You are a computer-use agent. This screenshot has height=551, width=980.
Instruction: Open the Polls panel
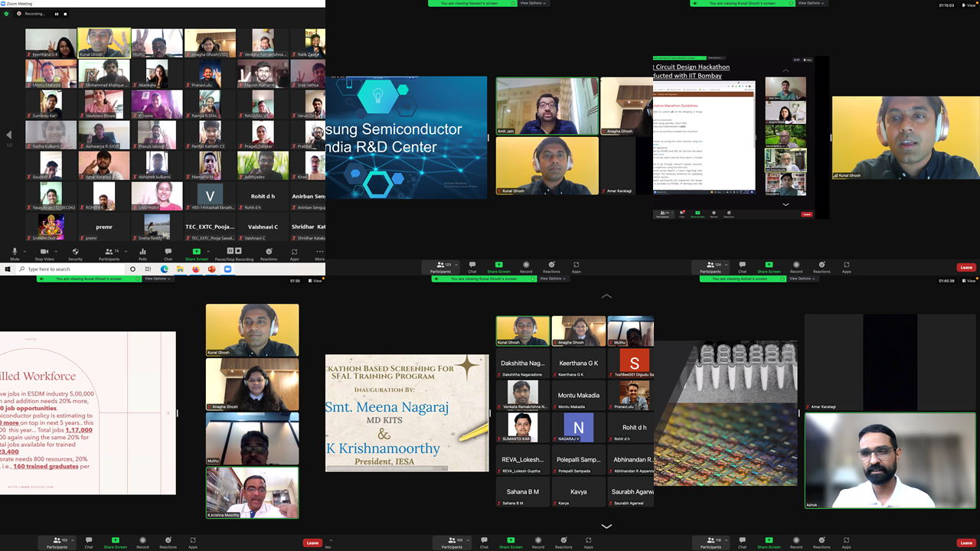click(142, 252)
